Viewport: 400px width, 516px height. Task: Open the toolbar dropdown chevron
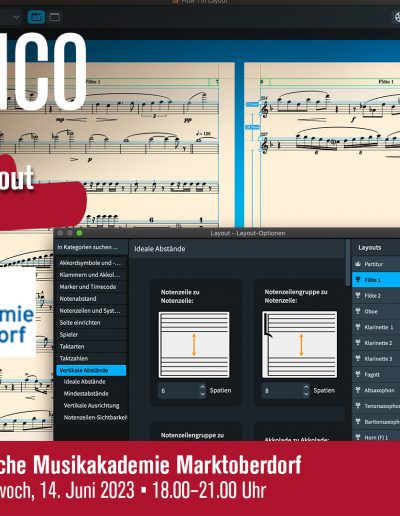(16, 18)
